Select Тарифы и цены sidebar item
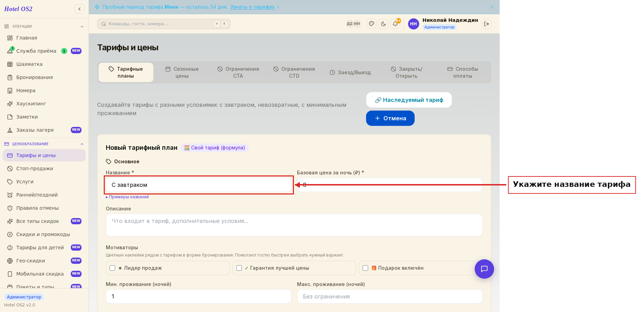Image resolution: width=644 pixels, height=312 pixels. click(x=44, y=155)
